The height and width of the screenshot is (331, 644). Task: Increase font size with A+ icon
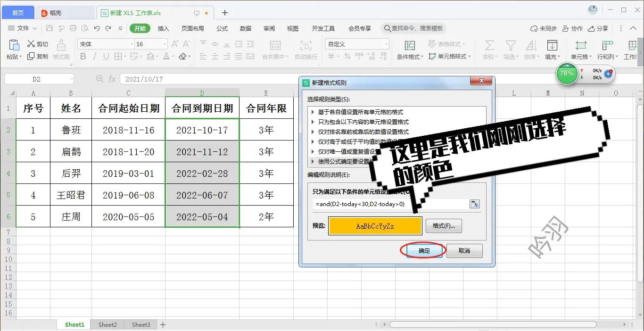point(175,44)
